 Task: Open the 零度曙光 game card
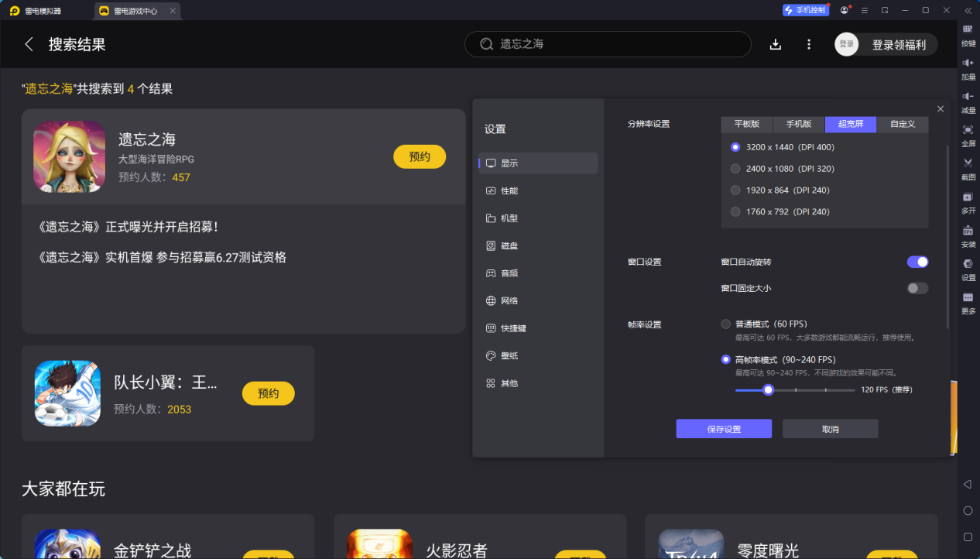tap(791, 537)
